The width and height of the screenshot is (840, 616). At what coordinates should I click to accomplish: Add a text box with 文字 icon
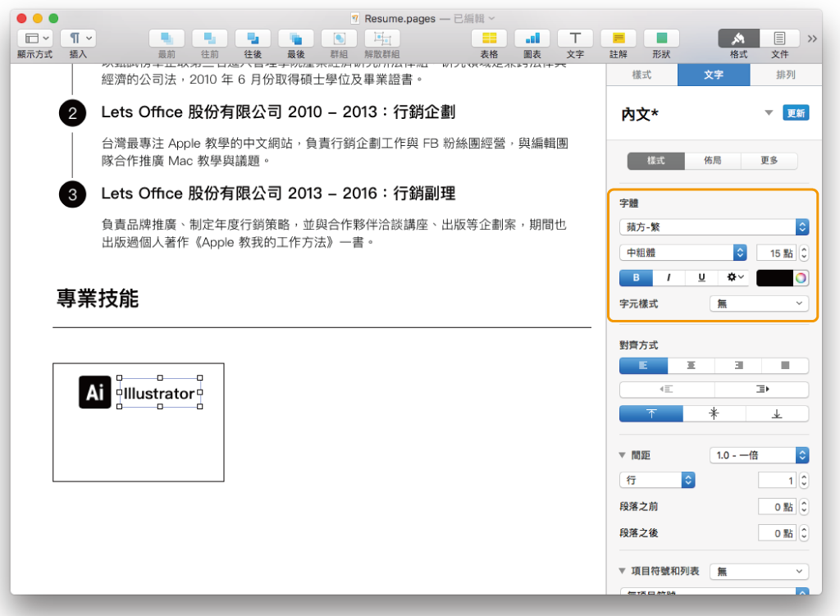pos(575,39)
